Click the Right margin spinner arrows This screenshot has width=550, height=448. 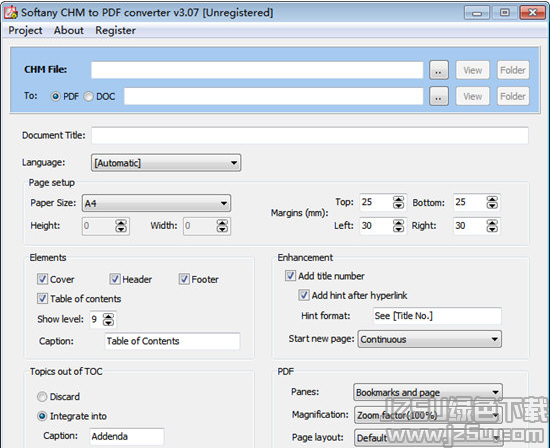click(492, 226)
